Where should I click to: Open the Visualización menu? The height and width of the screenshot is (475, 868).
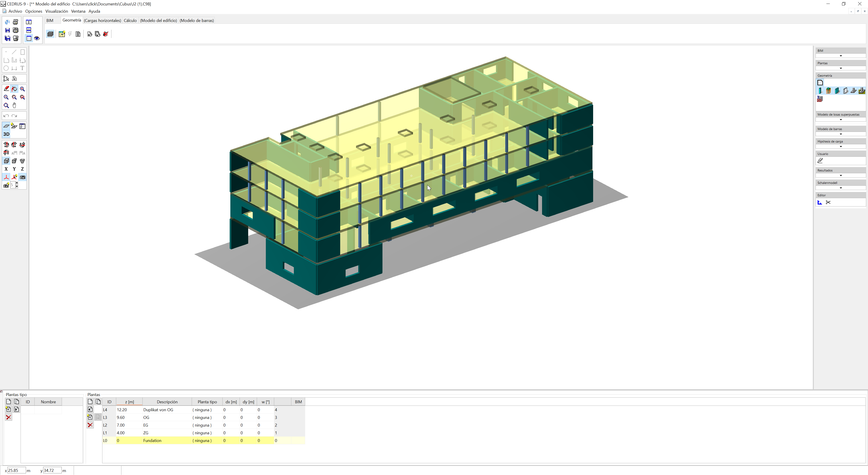point(56,11)
